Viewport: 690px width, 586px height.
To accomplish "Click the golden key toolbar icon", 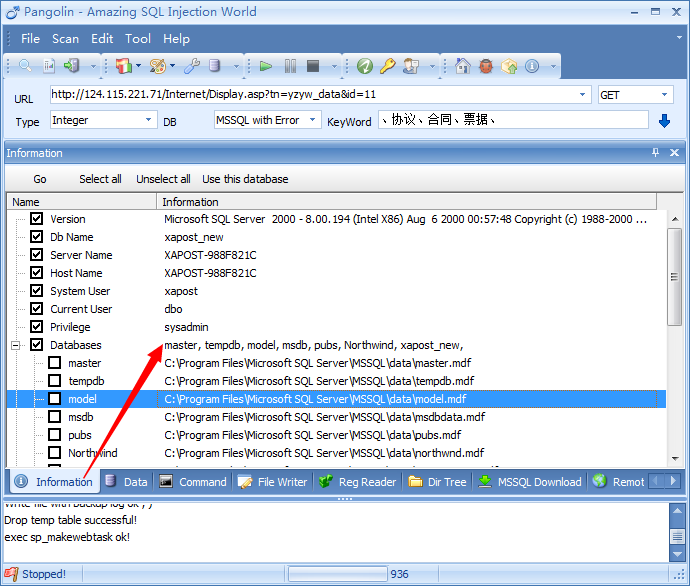I will pos(387,66).
